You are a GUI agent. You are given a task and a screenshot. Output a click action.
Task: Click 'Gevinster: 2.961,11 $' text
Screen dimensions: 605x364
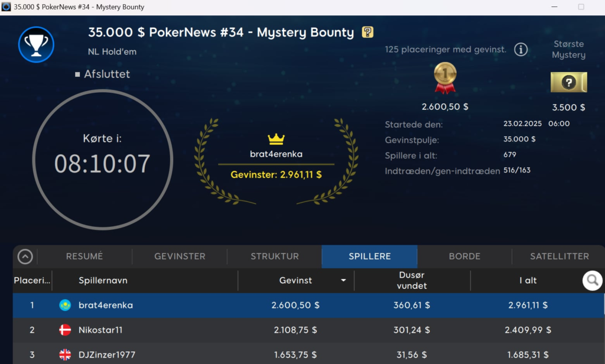276,174
